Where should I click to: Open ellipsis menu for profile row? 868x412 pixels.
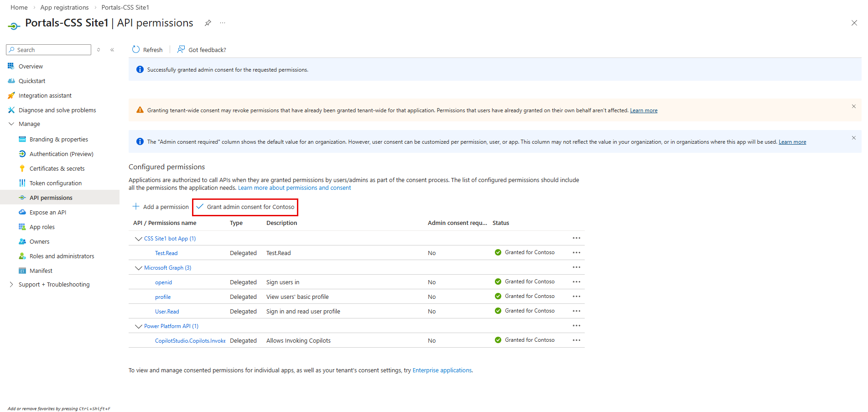[x=577, y=297]
